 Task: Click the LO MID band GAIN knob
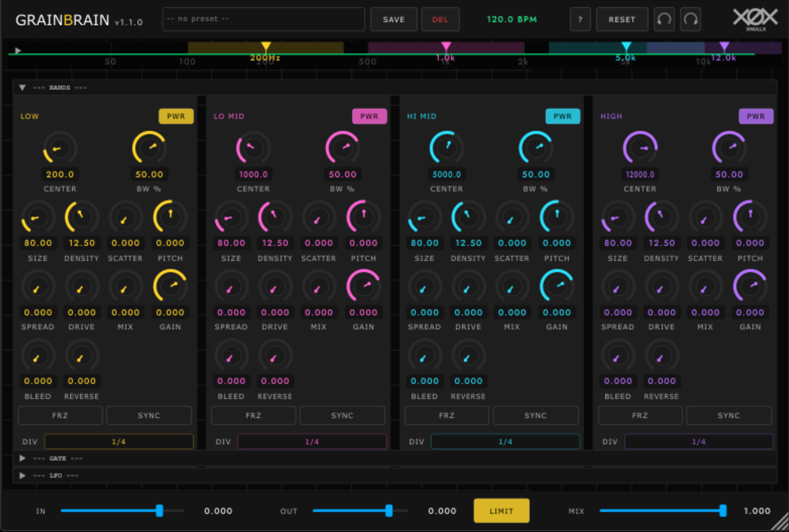pos(364,286)
